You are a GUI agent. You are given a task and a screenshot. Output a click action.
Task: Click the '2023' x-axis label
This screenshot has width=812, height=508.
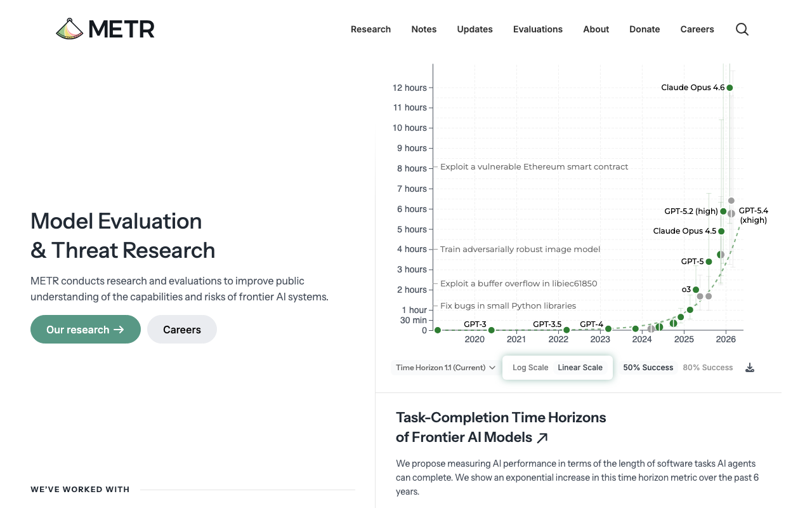tap(600, 340)
